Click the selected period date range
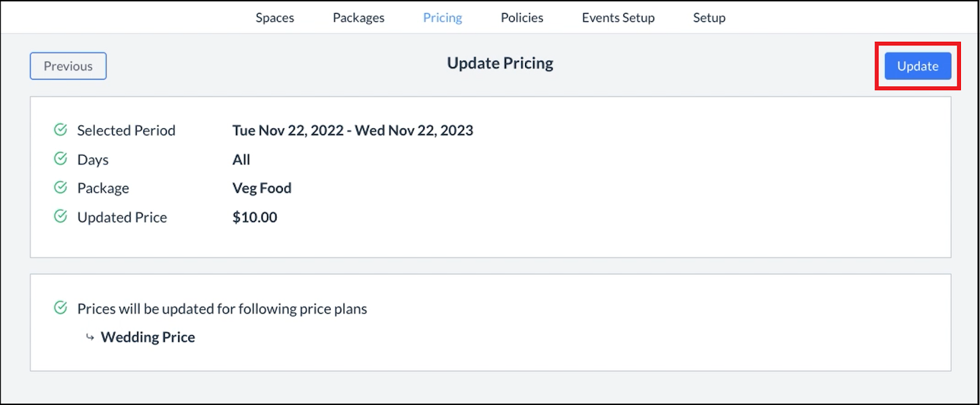The width and height of the screenshot is (980, 405). pos(352,131)
